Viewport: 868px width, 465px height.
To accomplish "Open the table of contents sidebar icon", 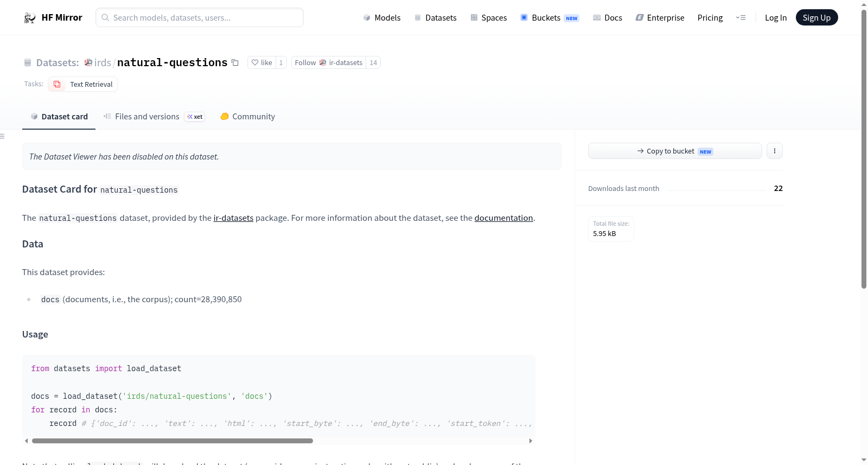I will click(2, 136).
